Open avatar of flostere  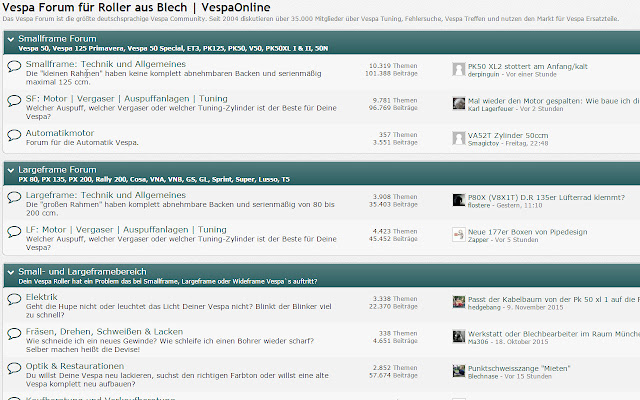[x=459, y=200]
